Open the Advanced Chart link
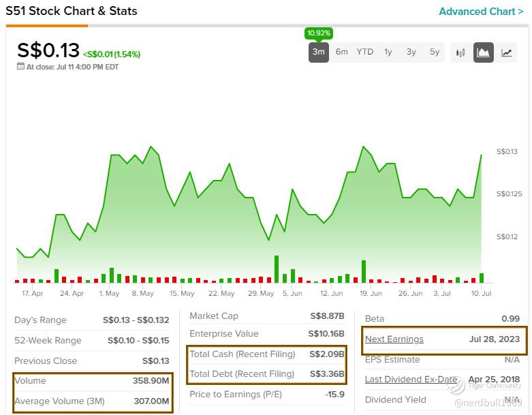The height and width of the screenshot is (415, 532). point(477,12)
